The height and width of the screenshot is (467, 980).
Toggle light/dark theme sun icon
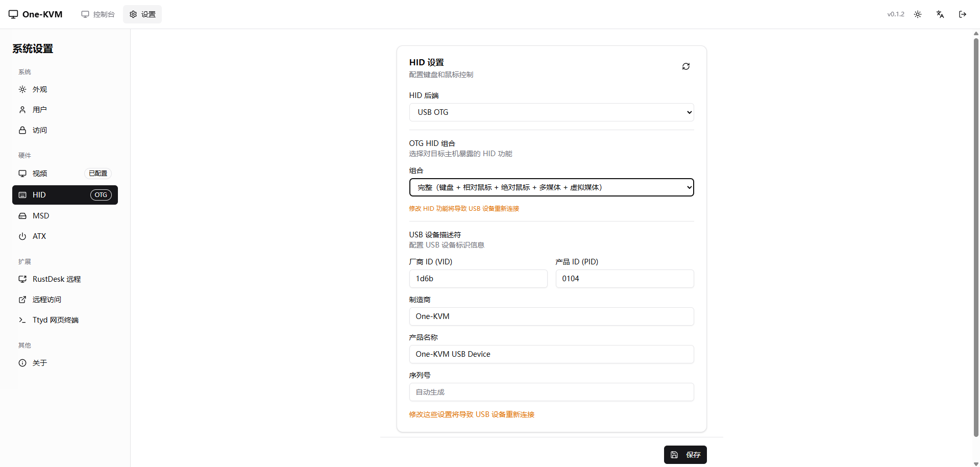coord(917,14)
